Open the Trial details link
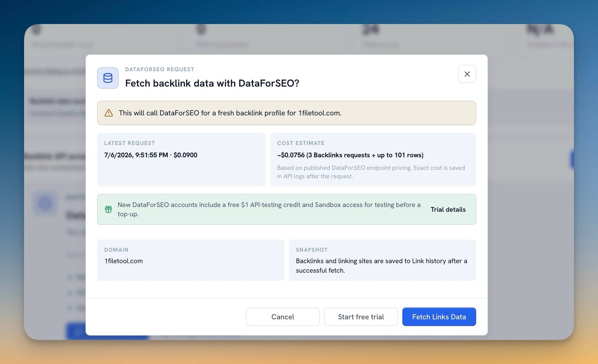The width and height of the screenshot is (598, 364). tap(448, 209)
